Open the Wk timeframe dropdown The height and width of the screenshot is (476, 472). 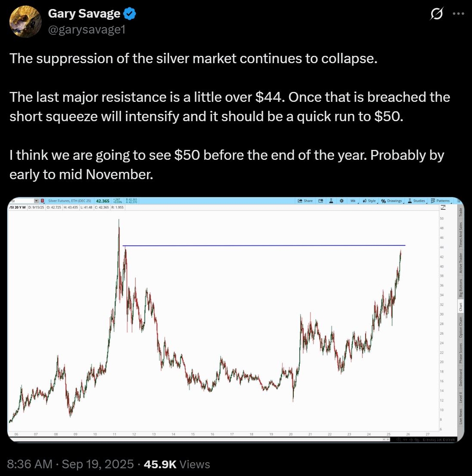tap(353, 201)
